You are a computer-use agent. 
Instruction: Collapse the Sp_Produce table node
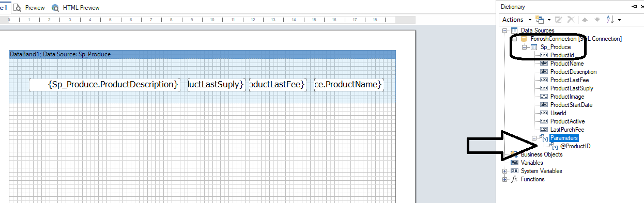524,47
